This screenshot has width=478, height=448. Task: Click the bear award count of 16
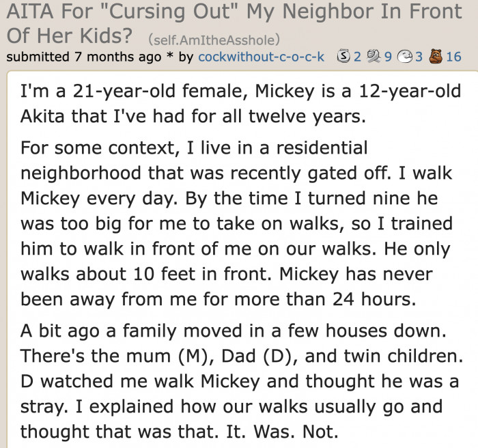(453, 57)
